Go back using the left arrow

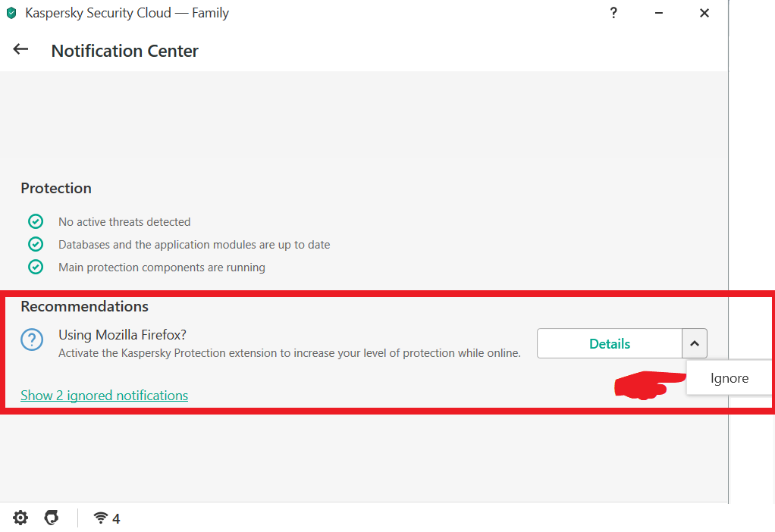pos(20,50)
